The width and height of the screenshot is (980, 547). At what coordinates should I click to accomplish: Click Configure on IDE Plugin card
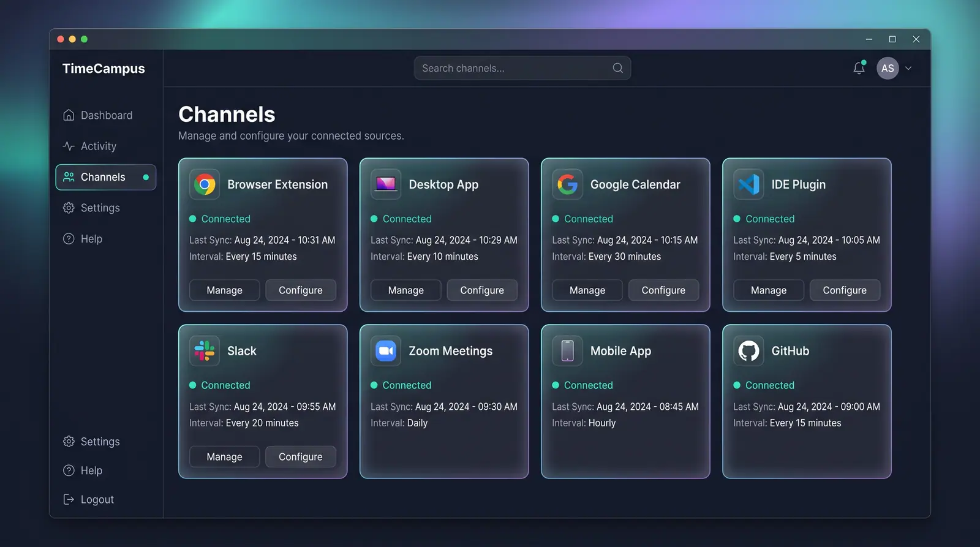[845, 290]
